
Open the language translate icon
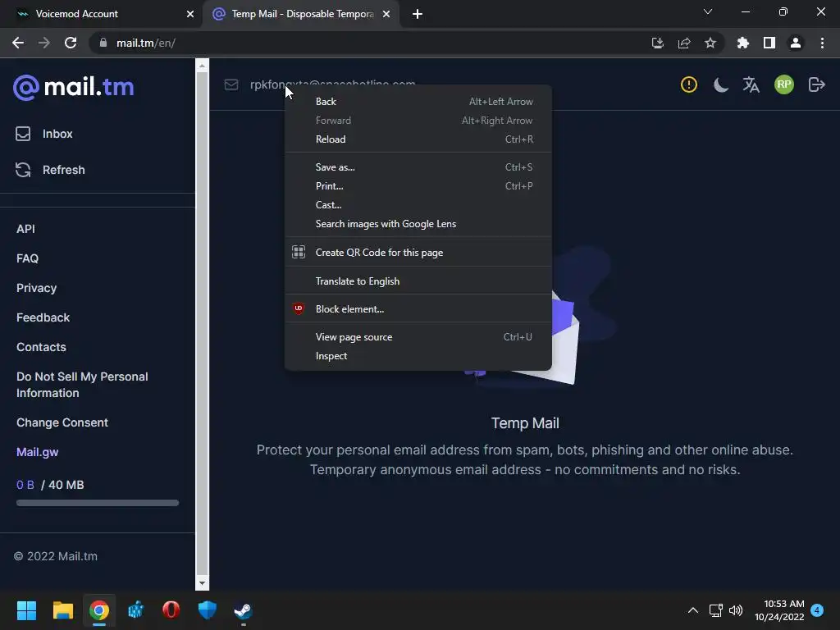pos(751,84)
